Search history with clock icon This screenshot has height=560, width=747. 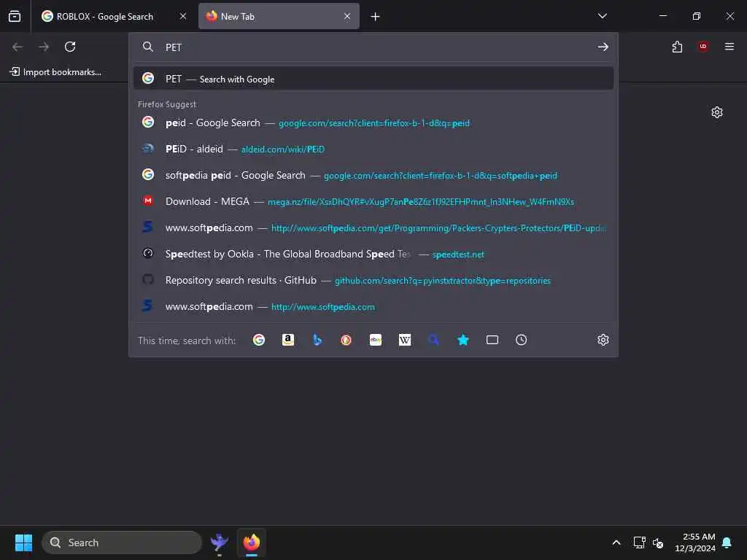coord(521,340)
